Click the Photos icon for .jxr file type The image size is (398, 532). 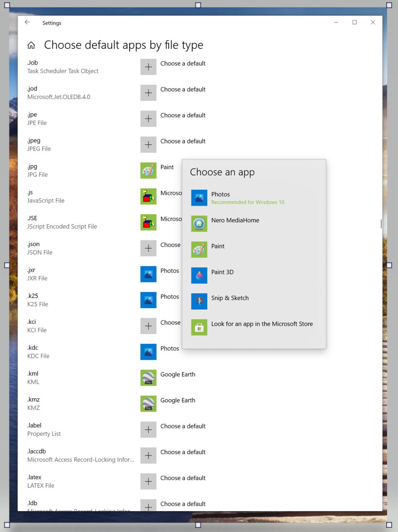[148, 274]
